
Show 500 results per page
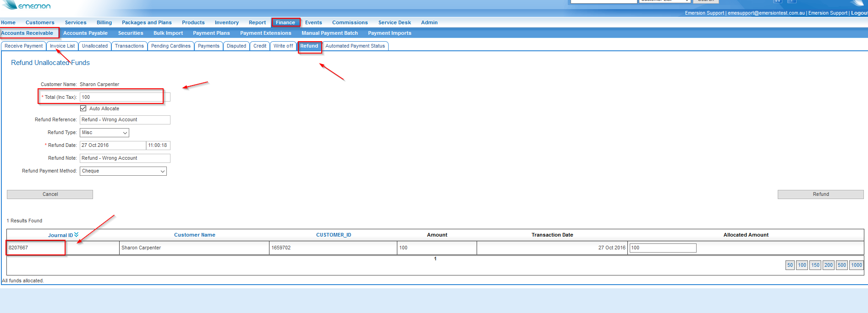[841, 265]
